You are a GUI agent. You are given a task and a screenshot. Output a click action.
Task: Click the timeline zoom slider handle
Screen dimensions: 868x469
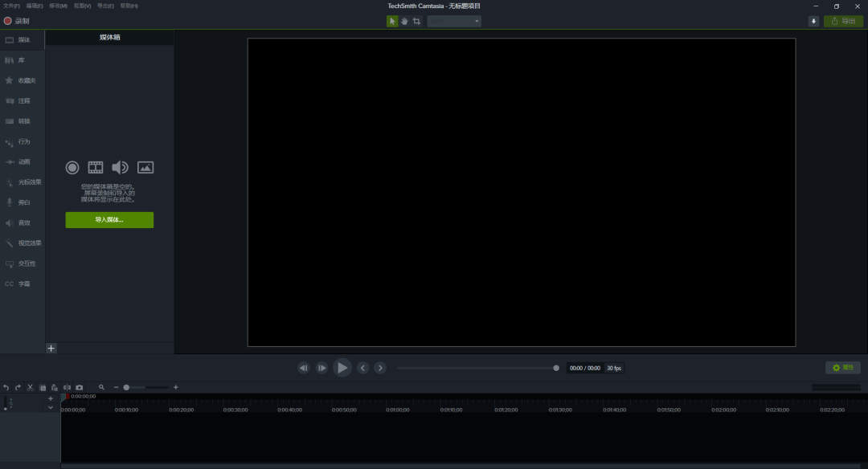point(126,388)
